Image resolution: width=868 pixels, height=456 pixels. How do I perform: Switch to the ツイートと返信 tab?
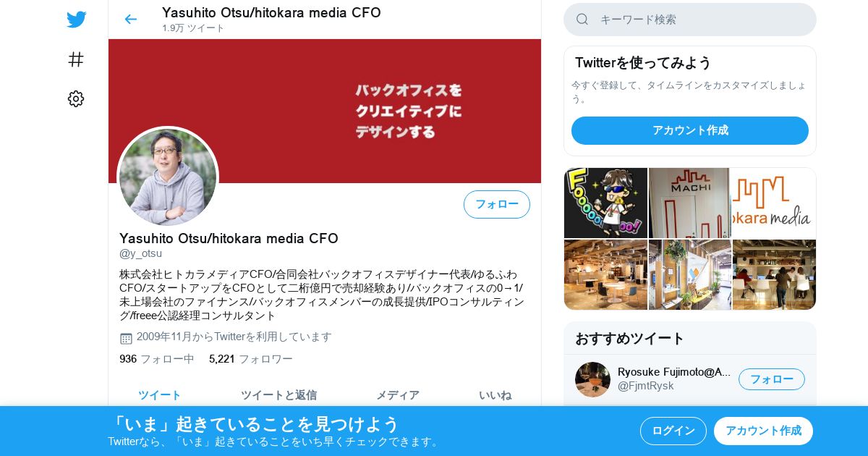(278, 395)
